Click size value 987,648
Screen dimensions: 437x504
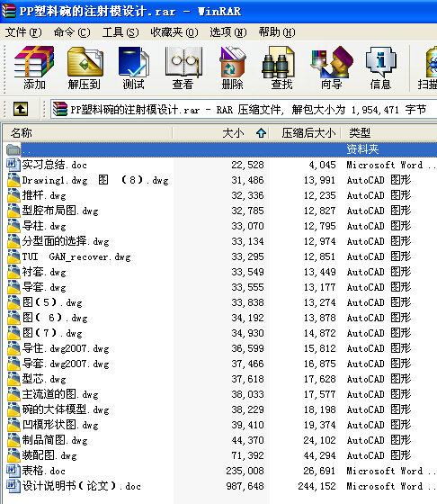click(x=245, y=486)
